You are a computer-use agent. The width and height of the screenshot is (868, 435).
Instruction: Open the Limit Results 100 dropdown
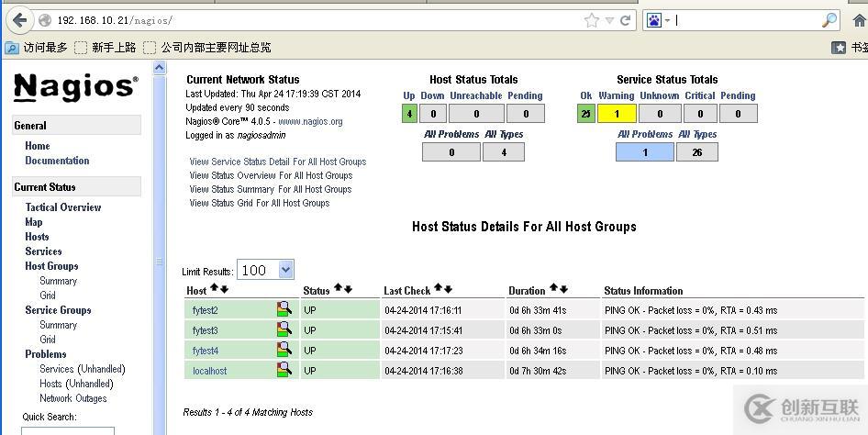[x=265, y=270]
